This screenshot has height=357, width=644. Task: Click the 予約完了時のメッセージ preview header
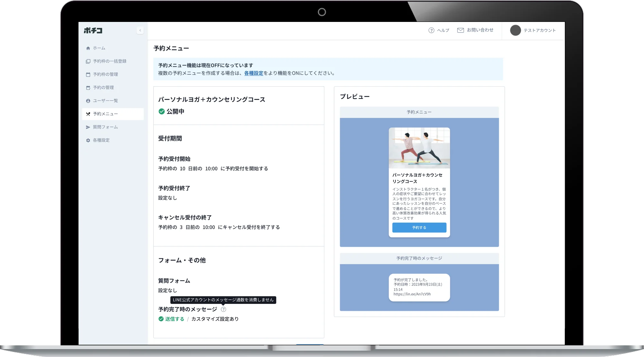(x=419, y=258)
